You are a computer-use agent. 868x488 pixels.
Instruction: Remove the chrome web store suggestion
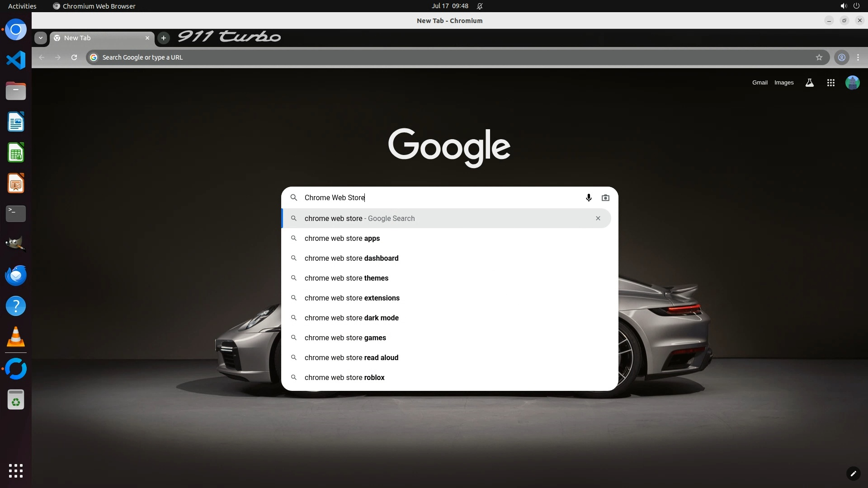pyautogui.click(x=598, y=219)
